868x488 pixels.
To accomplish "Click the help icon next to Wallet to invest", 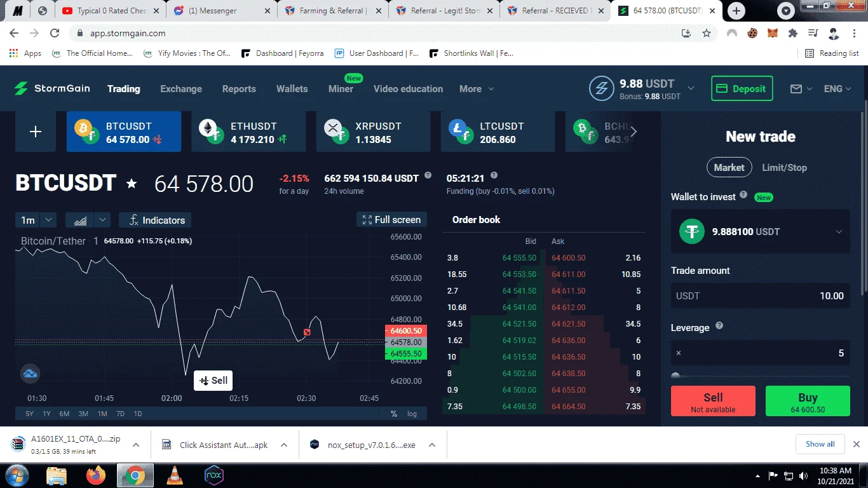I will point(743,195).
